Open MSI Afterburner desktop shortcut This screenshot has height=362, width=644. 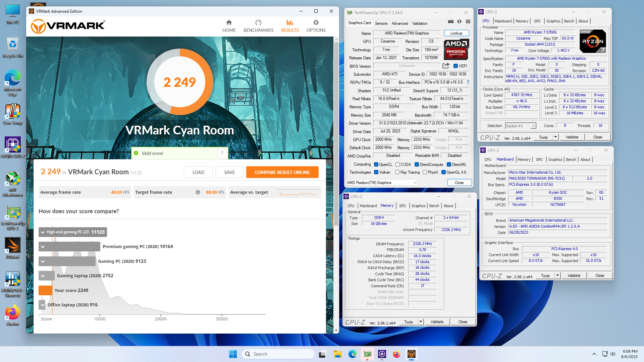tap(12, 184)
